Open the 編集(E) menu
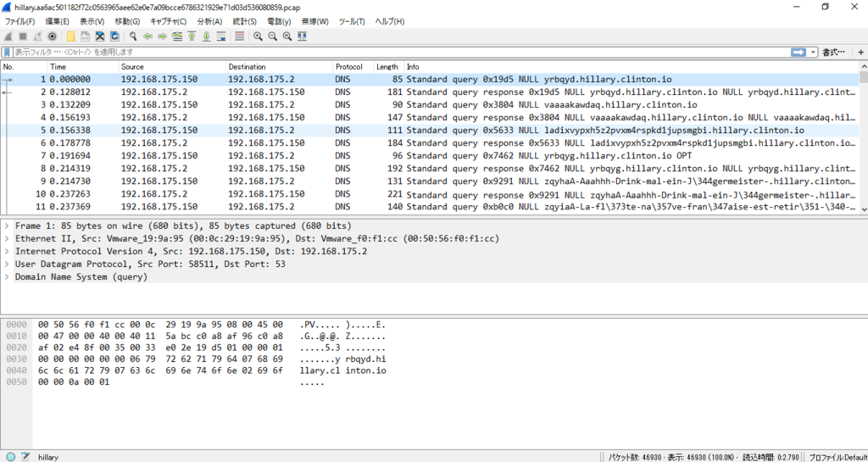The image size is (868, 462). [58, 21]
